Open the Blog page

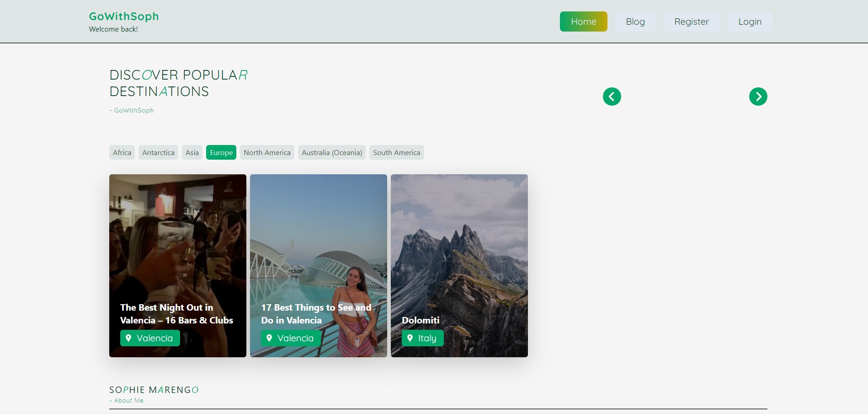tap(635, 22)
